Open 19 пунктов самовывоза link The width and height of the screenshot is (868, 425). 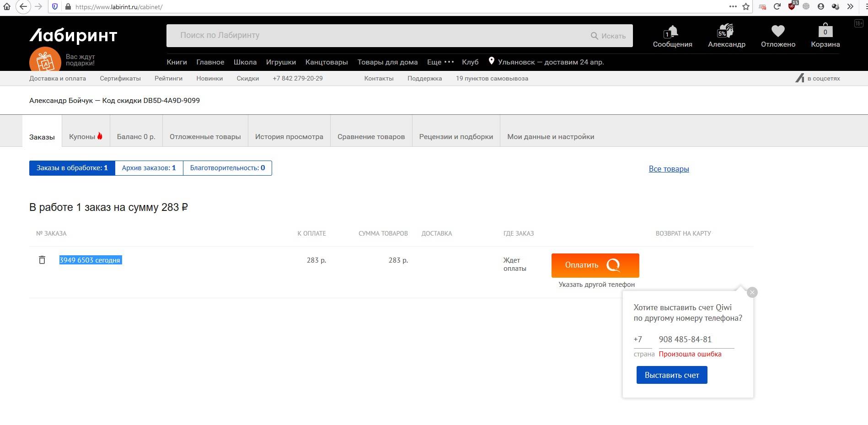[x=492, y=78]
